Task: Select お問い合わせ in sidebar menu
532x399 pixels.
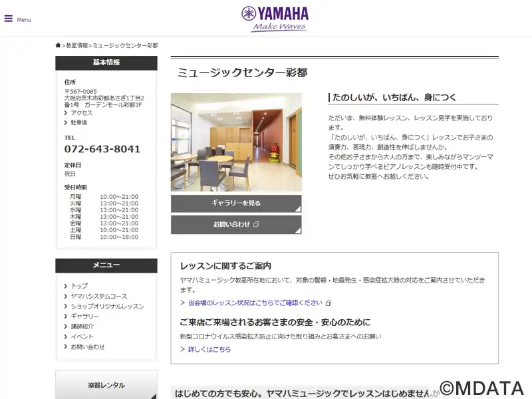Action: click(x=88, y=346)
